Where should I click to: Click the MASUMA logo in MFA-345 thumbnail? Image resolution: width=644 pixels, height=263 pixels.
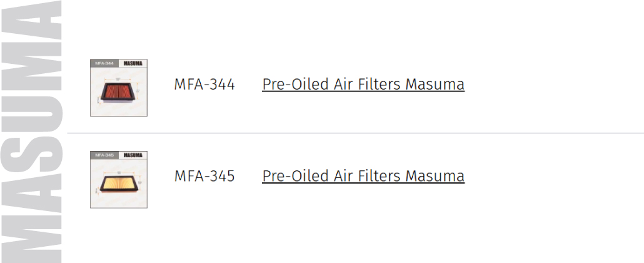click(133, 155)
